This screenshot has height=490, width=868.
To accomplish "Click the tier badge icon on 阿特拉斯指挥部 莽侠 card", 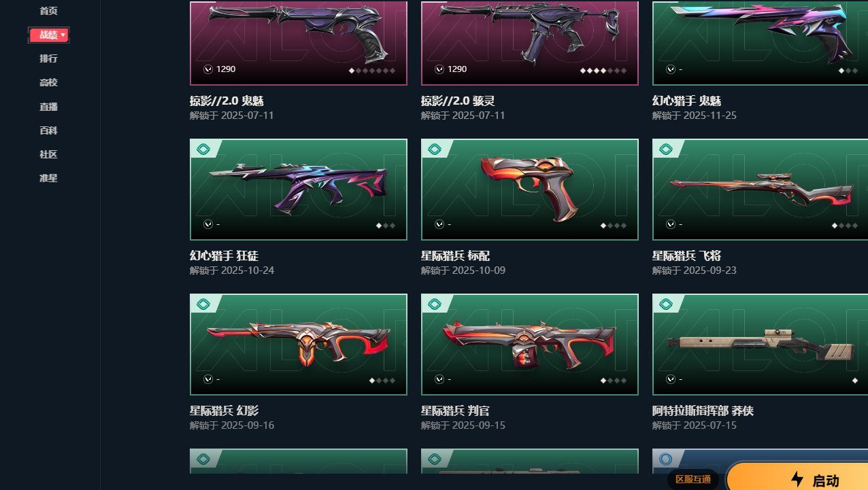I will click(x=665, y=304).
